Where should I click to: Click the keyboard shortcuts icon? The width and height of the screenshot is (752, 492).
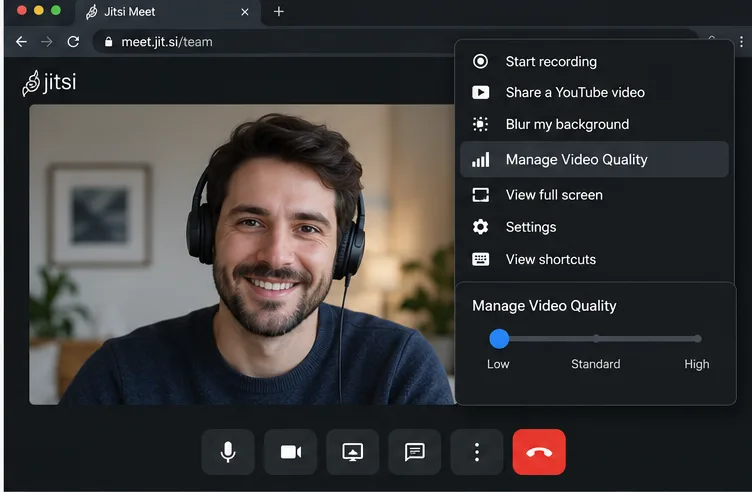click(480, 259)
